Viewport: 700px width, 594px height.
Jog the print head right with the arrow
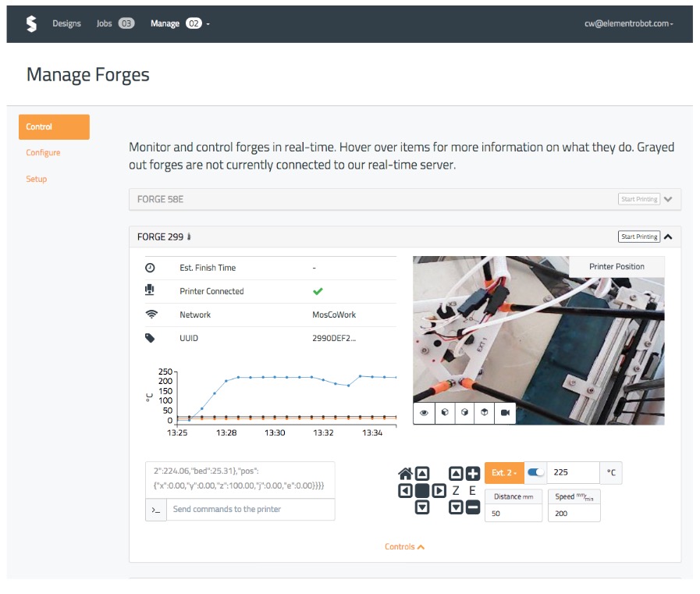coord(439,491)
